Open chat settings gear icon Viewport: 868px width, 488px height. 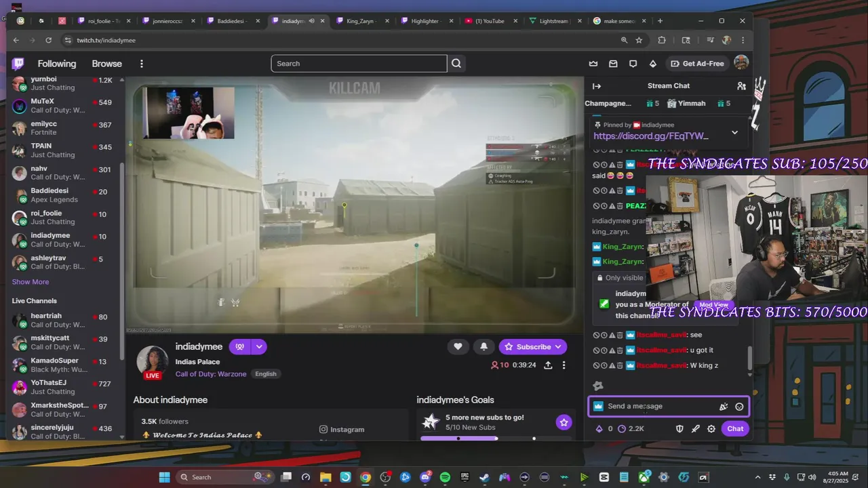click(711, 428)
